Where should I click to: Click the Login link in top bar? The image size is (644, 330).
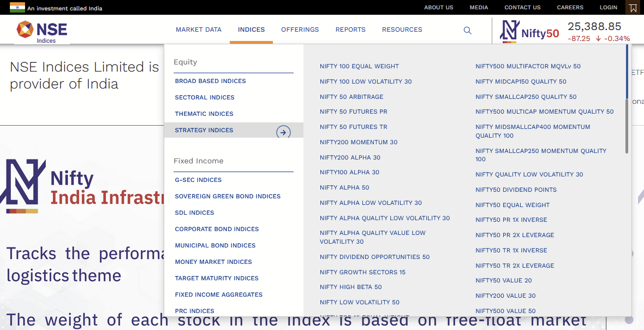coord(608,8)
